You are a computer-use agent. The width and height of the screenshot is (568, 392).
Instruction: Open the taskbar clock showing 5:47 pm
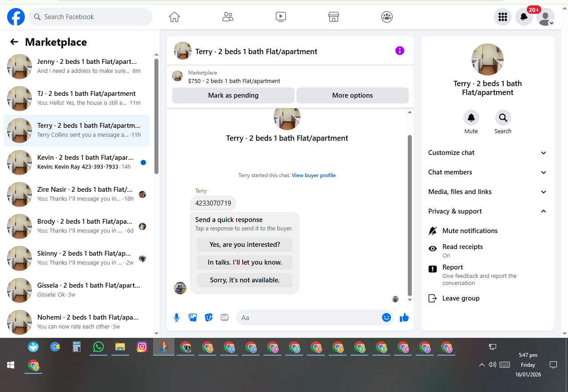click(528, 365)
